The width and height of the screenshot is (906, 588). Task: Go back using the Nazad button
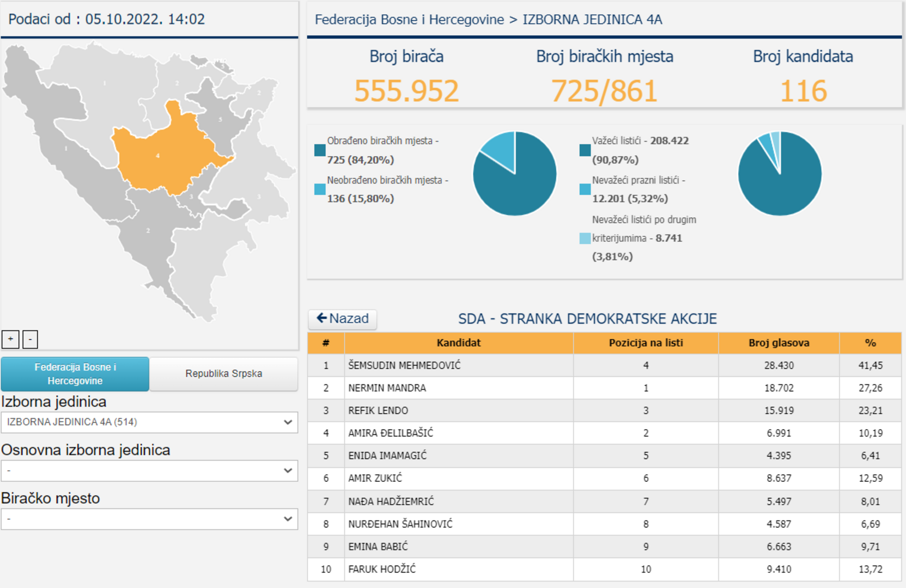(343, 318)
